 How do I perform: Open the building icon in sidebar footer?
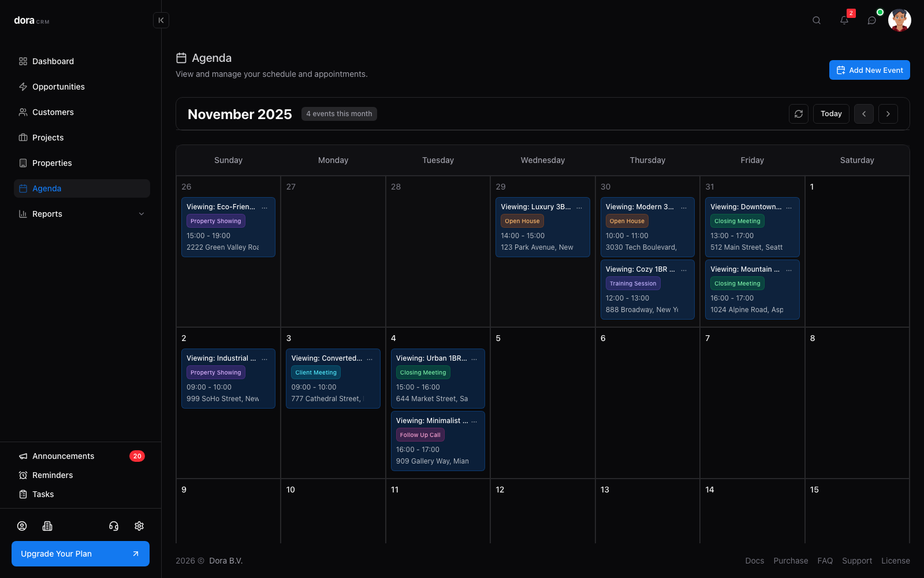coord(47,526)
